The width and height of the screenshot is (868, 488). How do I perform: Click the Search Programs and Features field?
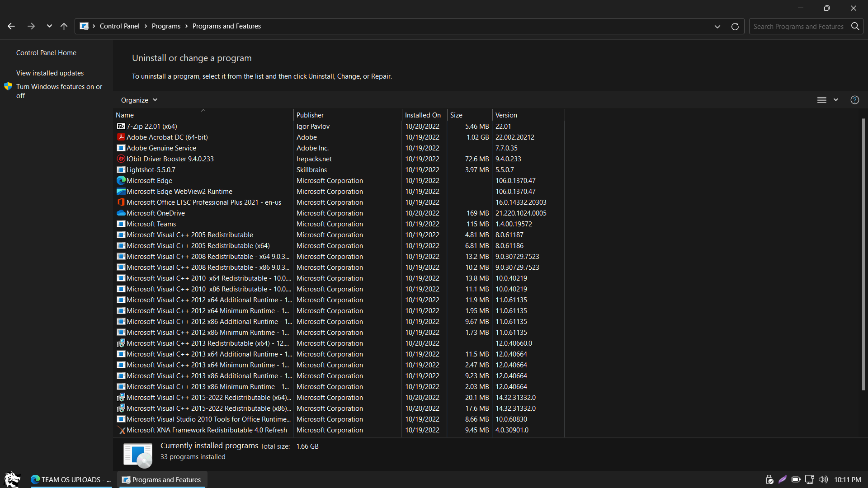click(798, 26)
